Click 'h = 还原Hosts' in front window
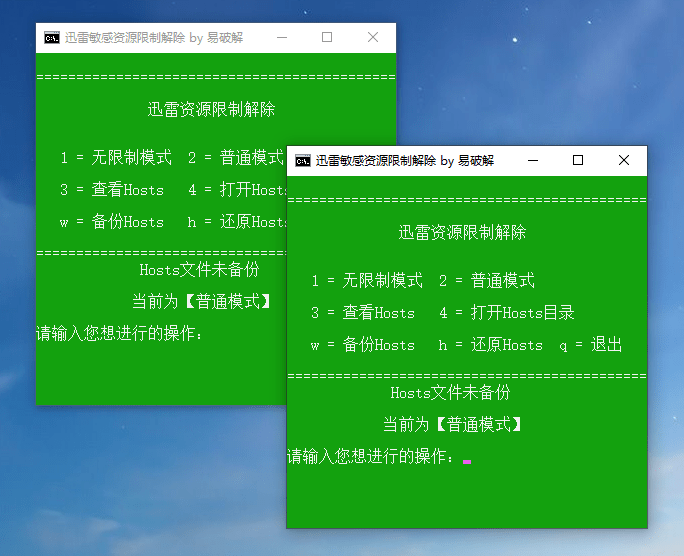This screenshot has width=684, height=556. (x=491, y=345)
